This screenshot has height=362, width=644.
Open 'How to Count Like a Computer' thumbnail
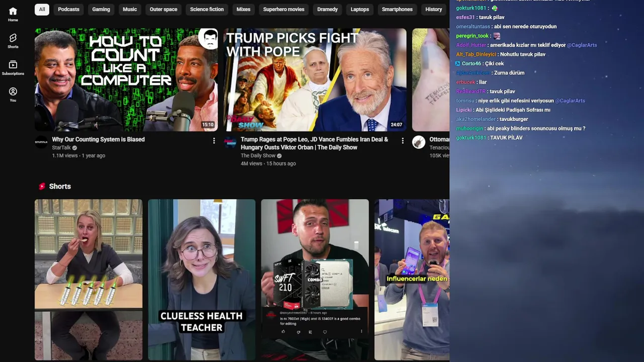coord(126,80)
